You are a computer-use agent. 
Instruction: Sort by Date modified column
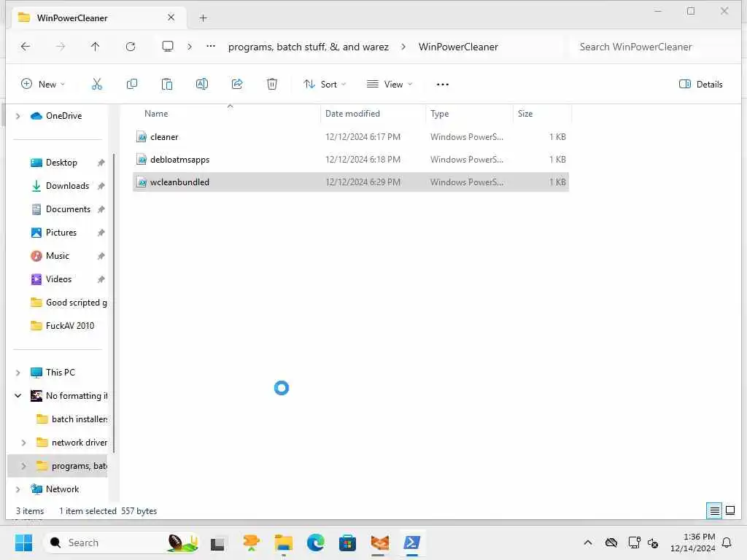(352, 113)
